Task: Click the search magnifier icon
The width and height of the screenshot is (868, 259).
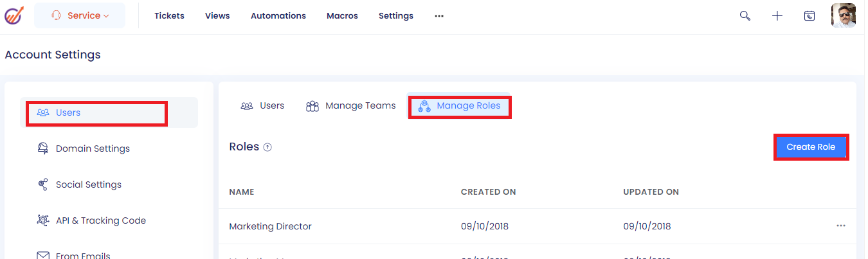Action: click(745, 16)
